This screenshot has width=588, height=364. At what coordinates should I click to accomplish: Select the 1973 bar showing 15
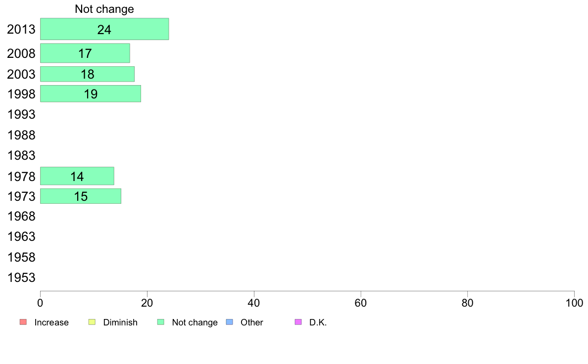click(81, 196)
